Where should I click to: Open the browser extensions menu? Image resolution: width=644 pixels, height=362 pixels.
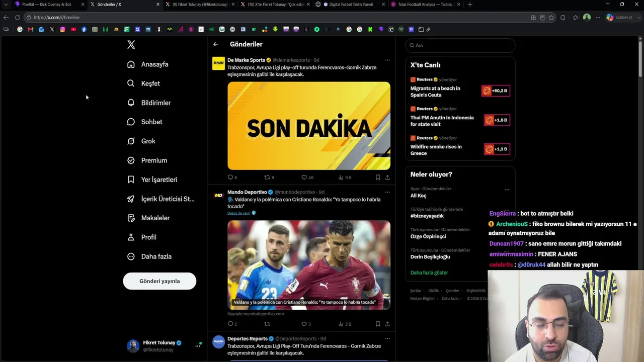coord(562,18)
